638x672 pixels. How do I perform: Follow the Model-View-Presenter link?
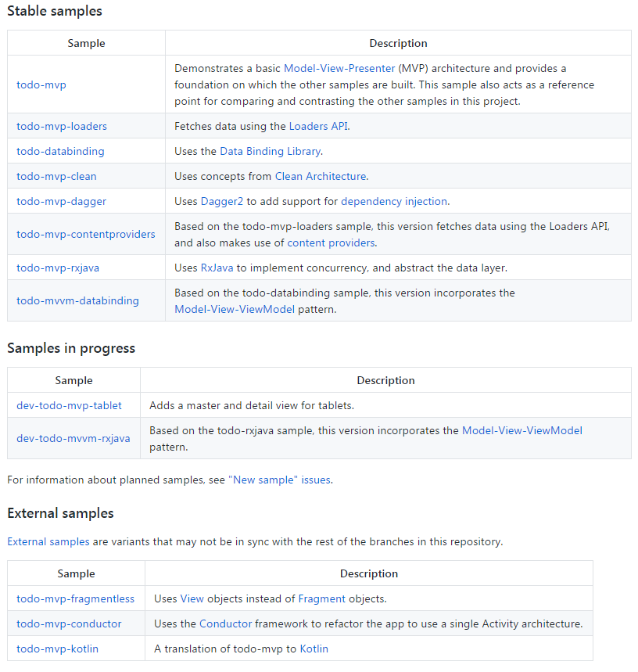pyautogui.click(x=339, y=69)
